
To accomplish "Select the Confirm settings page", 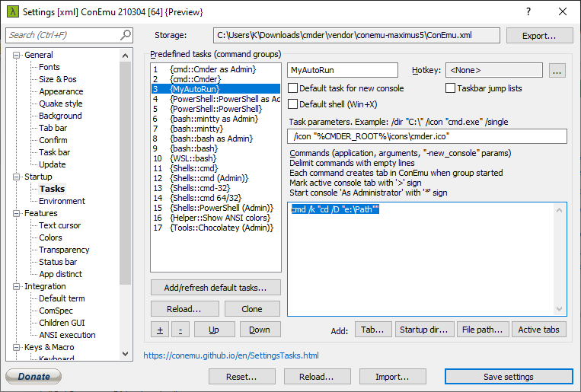I will click(x=53, y=140).
